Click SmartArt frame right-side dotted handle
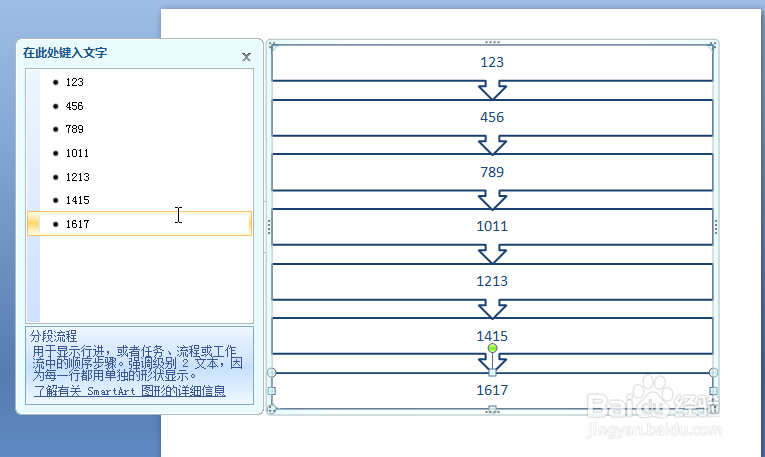This screenshot has height=457, width=765. coord(716,227)
